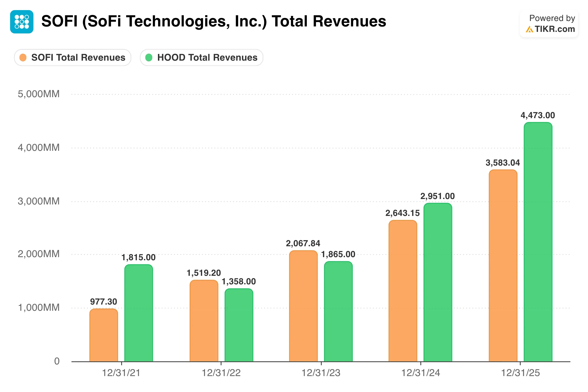Click the 2,067.84 data label
The height and width of the screenshot is (392, 588).
(303, 243)
